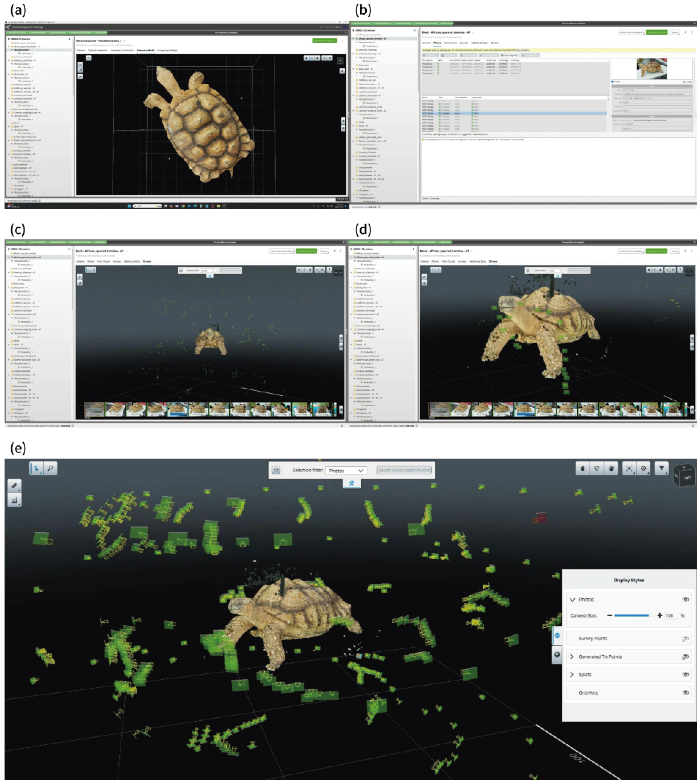Image resolution: width=700 pixels, height=784 pixels.
Task: Open the Selection filter Photos dropdown in panel (e)
Action: point(346,470)
